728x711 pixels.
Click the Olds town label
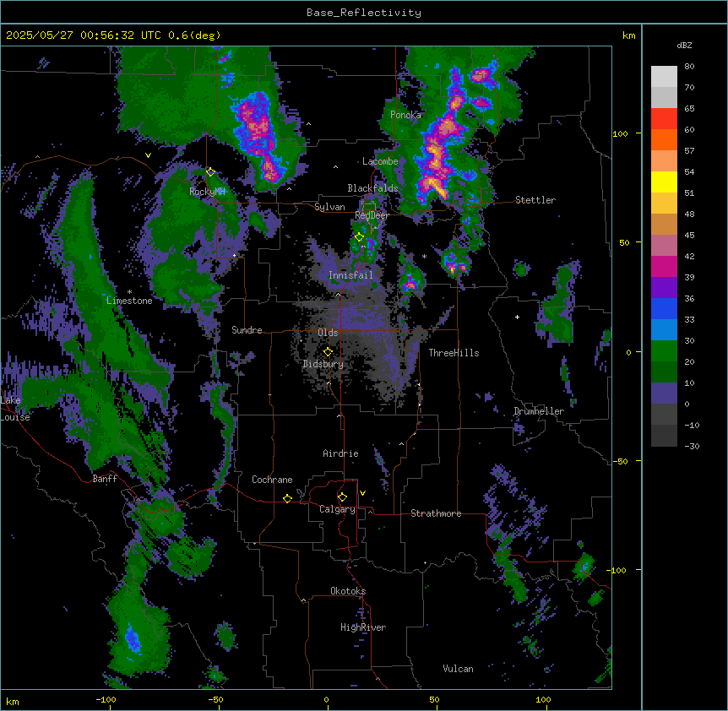pyautogui.click(x=328, y=333)
